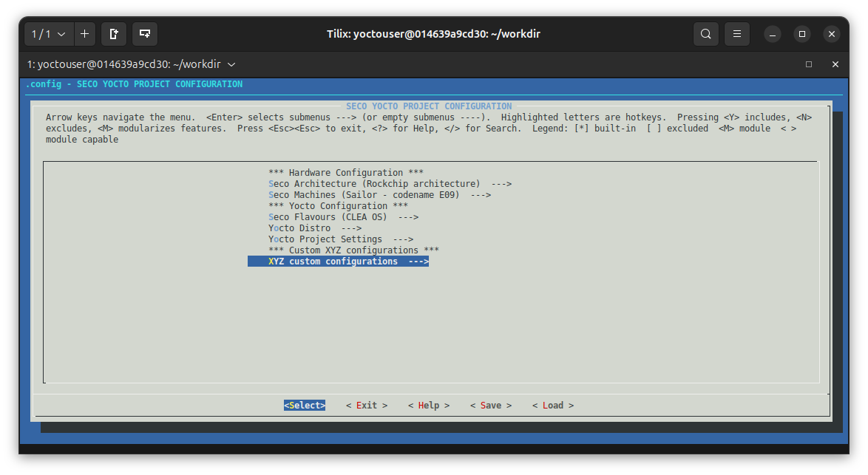Select the highlighted XYZ custom configurations entry
This screenshot has width=868, height=475.
tap(338, 261)
